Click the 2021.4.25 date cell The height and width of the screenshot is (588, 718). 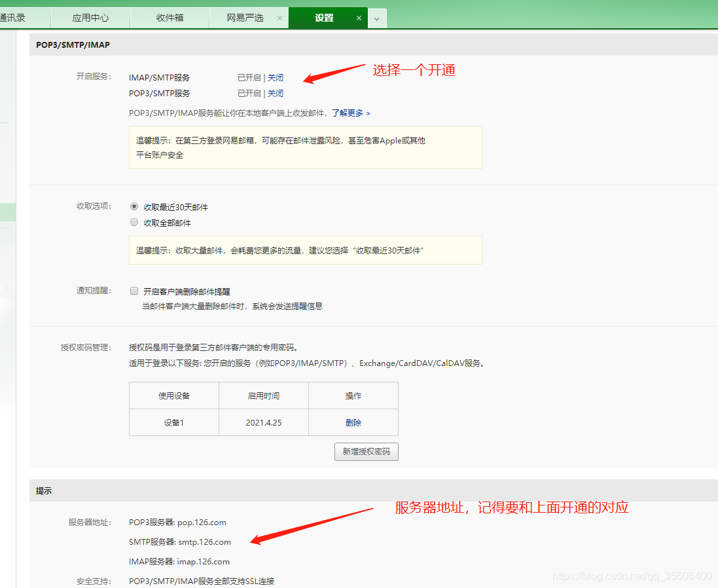(264, 423)
